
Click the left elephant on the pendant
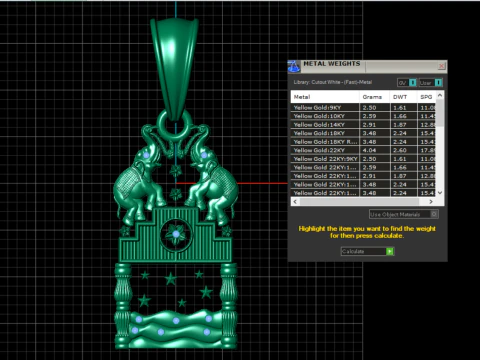point(139,175)
